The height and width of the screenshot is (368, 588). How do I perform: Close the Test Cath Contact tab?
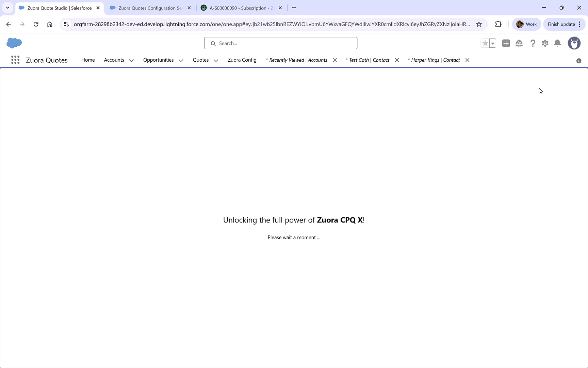click(397, 60)
